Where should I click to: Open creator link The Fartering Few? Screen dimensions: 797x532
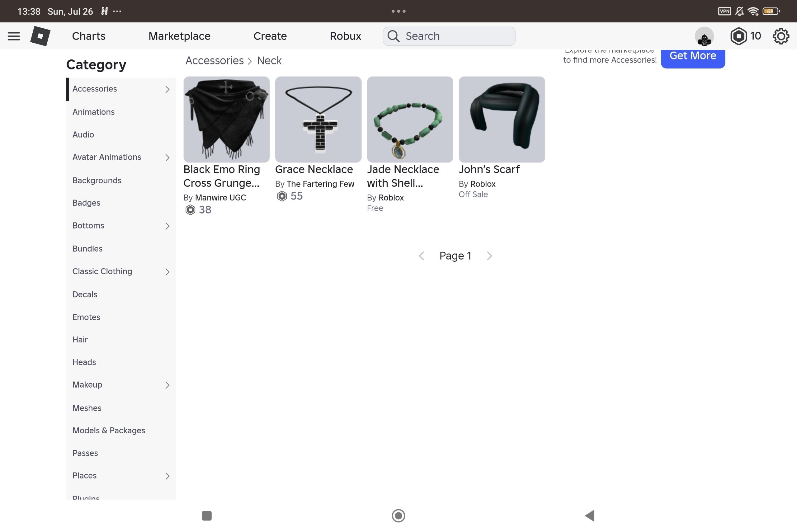click(x=320, y=184)
